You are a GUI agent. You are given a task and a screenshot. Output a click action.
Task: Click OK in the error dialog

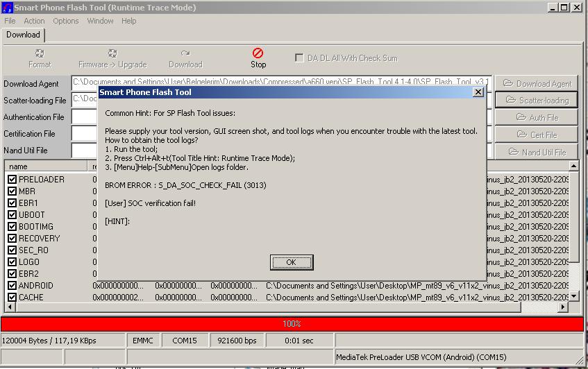tap(291, 262)
